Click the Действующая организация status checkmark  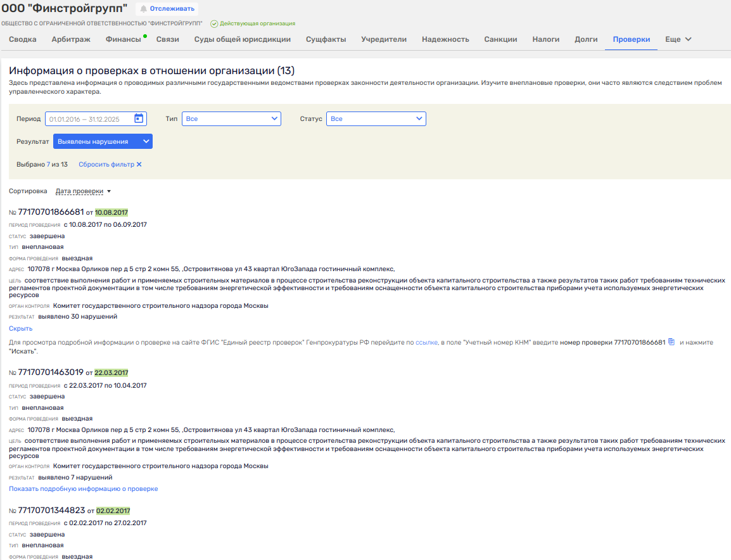point(214,23)
